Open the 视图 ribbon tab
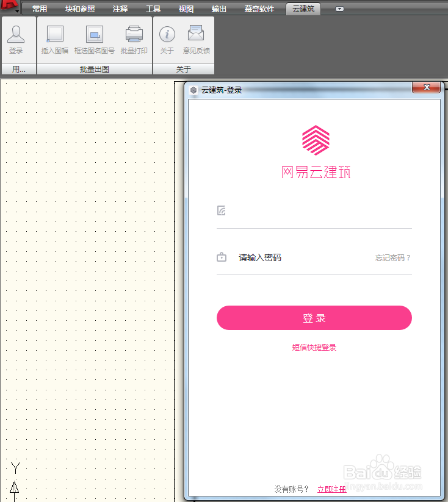 [x=186, y=9]
